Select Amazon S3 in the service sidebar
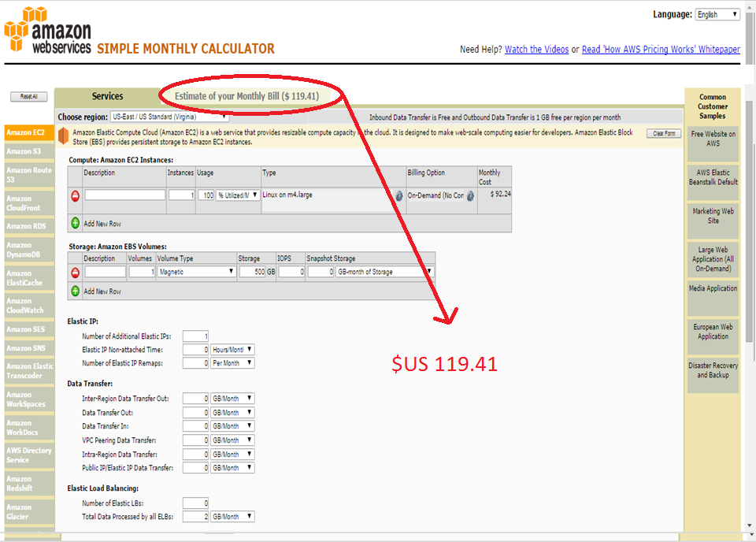Image resolution: width=756 pixels, height=542 pixels. 29,151
